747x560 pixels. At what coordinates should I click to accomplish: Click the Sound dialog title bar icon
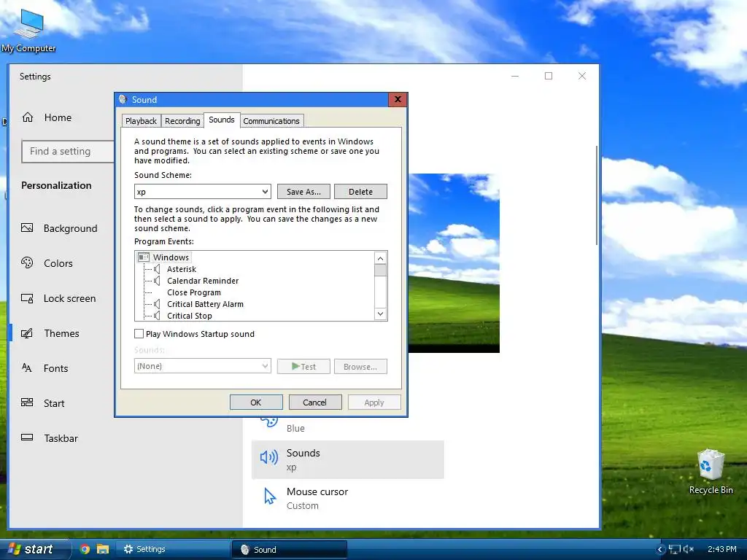click(x=123, y=99)
